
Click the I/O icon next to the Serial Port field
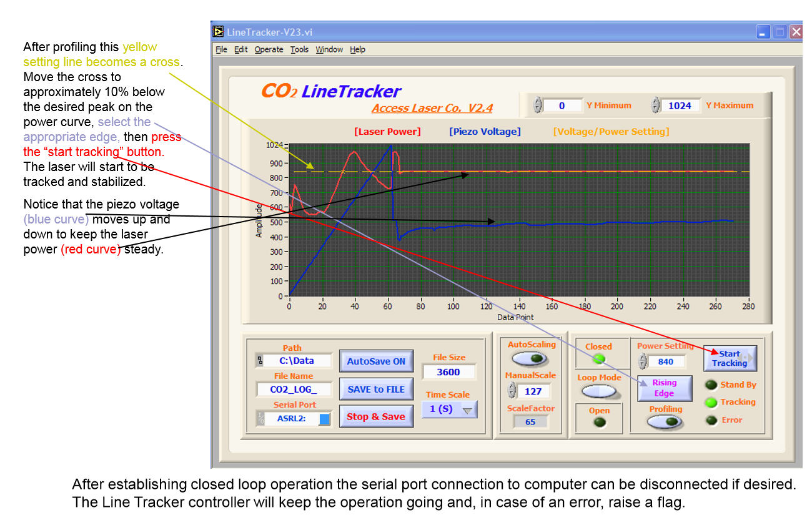[x=262, y=417]
